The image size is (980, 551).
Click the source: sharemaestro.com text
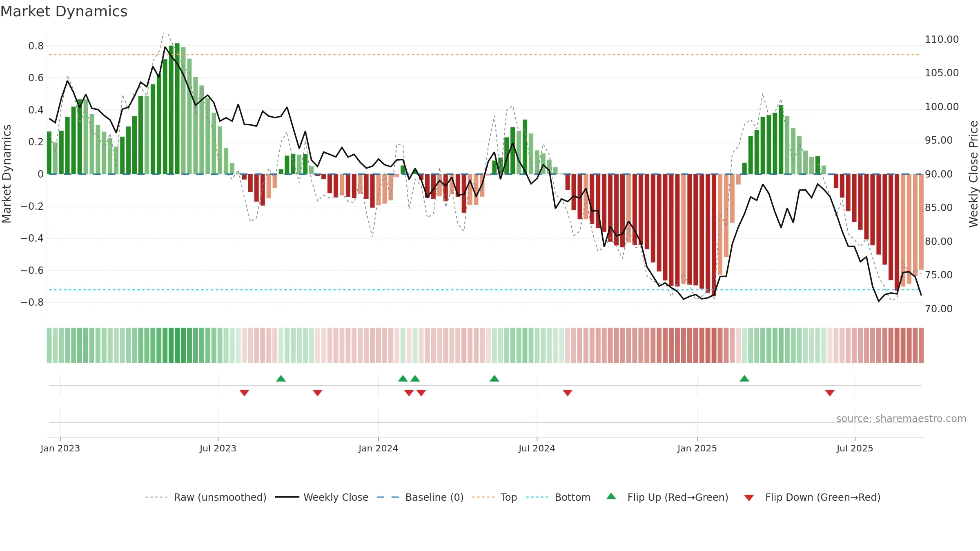pos(901,418)
